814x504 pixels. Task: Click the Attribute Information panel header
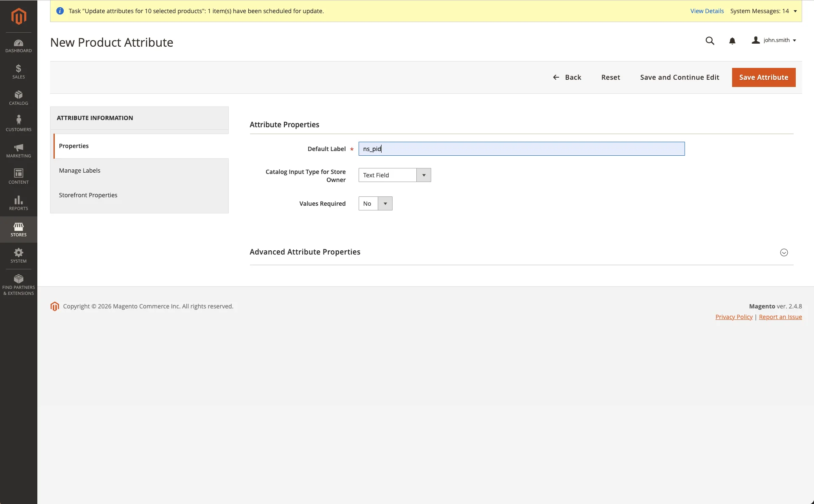click(139, 118)
